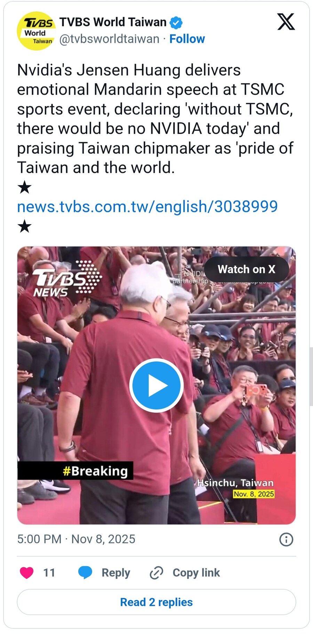Click the Reply label

pyautogui.click(x=116, y=573)
